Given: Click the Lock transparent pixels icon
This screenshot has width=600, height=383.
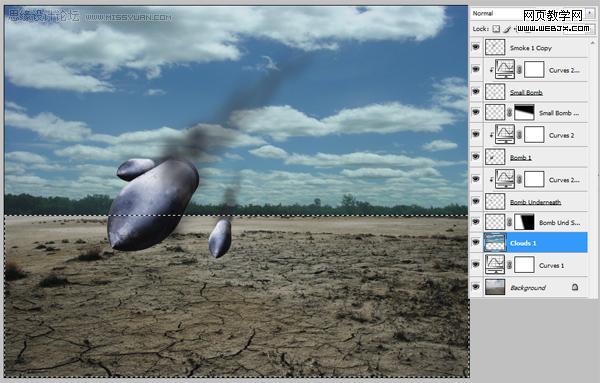Looking at the screenshot, I should pos(496,29).
